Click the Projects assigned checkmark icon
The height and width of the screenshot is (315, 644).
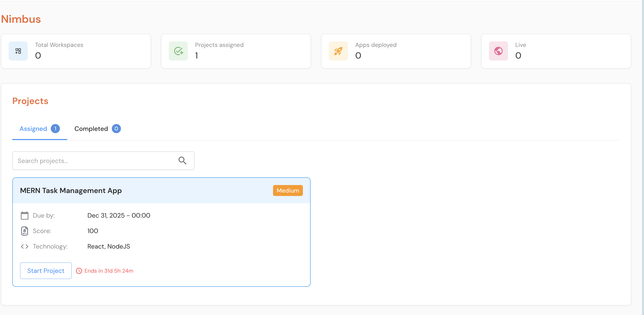point(178,51)
